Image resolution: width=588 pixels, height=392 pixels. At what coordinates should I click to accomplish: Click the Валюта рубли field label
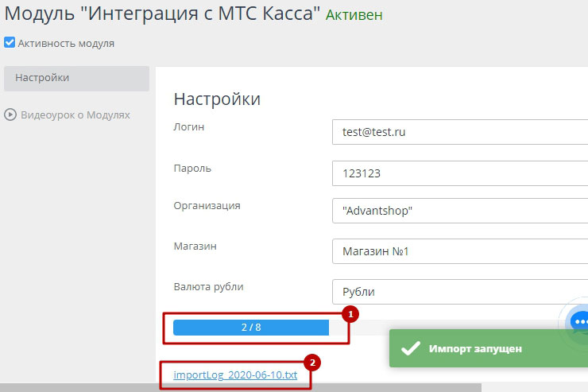[x=208, y=287]
